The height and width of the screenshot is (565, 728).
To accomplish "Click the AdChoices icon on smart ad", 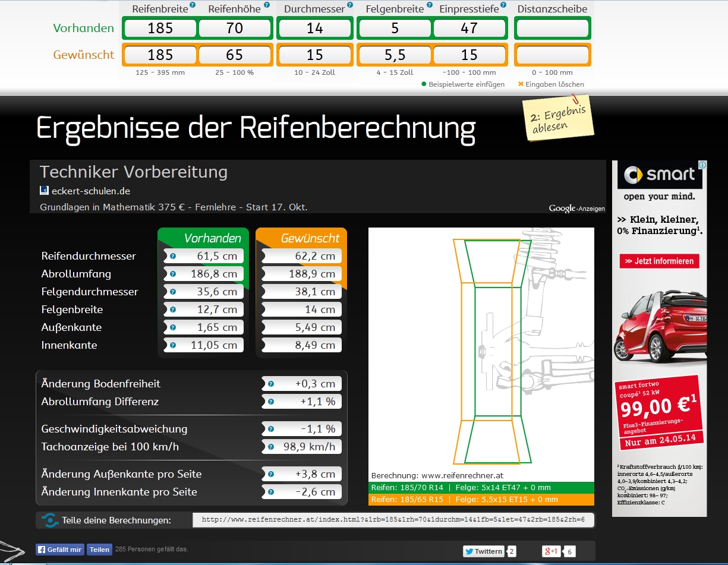I will [702, 165].
